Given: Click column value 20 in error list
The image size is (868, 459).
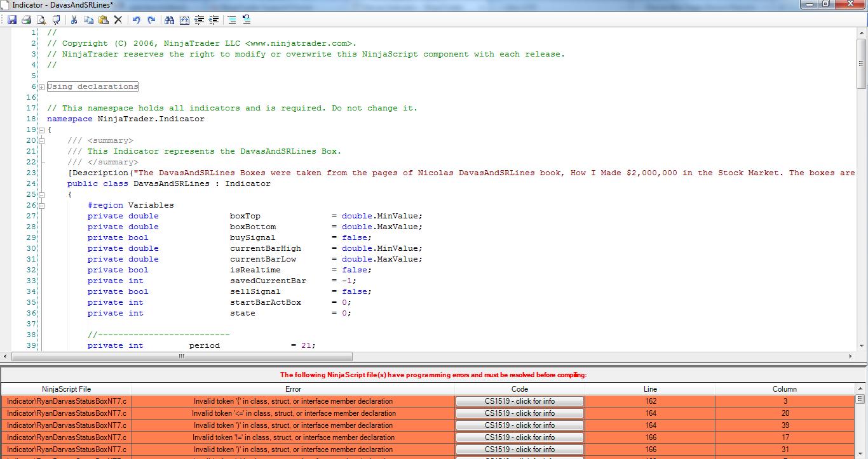Looking at the screenshot, I should tap(785, 413).
